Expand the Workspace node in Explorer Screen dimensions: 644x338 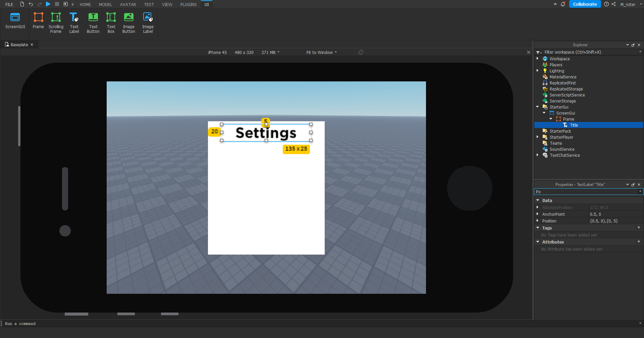click(538, 58)
